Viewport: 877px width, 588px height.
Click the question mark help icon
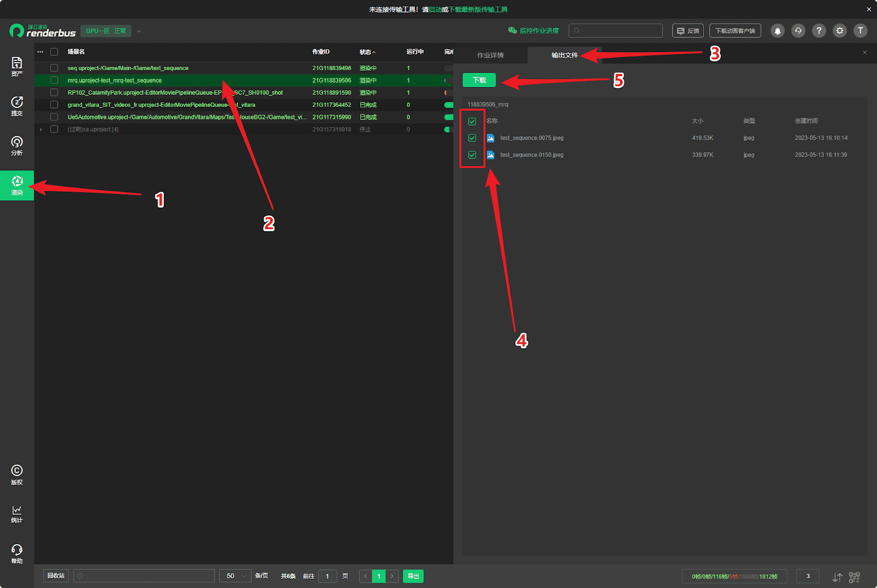click(x=819, y=31)
